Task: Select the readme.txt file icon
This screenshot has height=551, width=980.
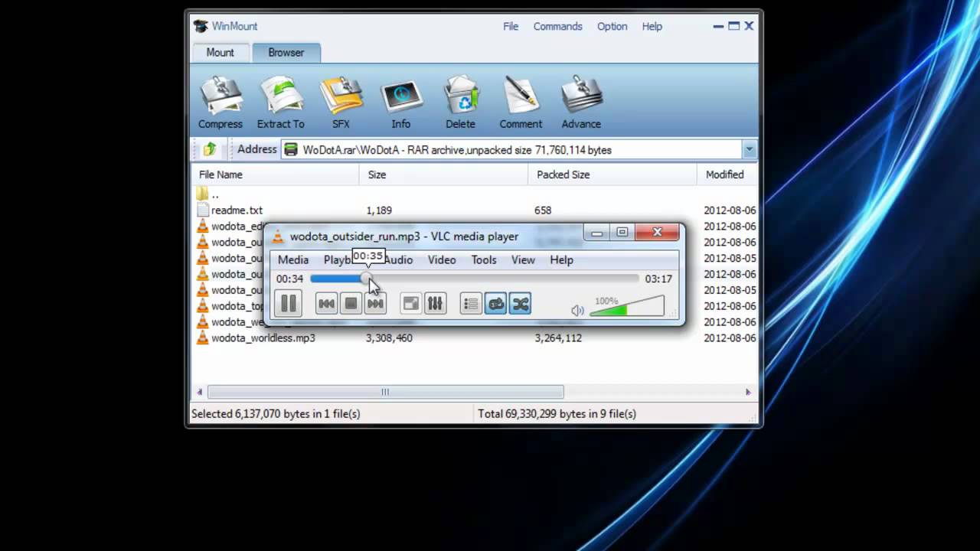Action: (x=202, y=210)
